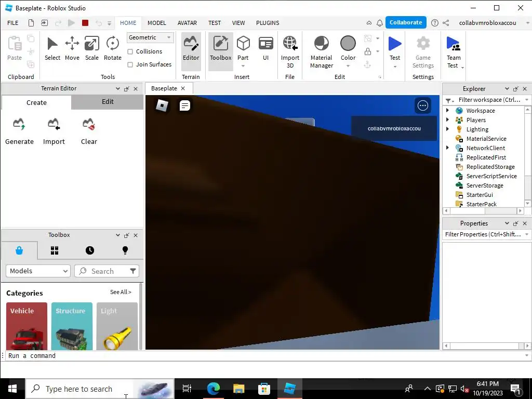
Task: Open the Geometric mode dropdown
Action: point(150,37)
